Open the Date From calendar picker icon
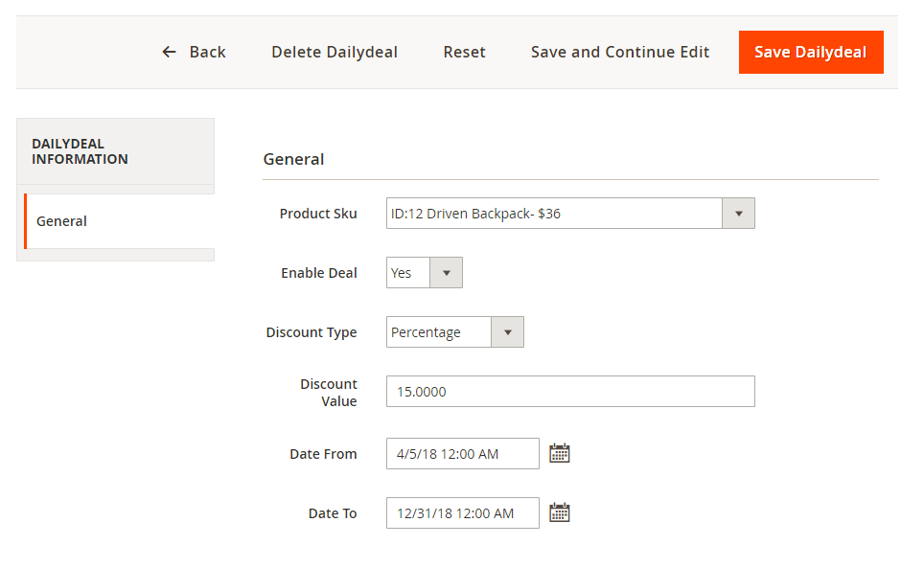The height and width of the screenshot is (568, 924). coord(559,453)
